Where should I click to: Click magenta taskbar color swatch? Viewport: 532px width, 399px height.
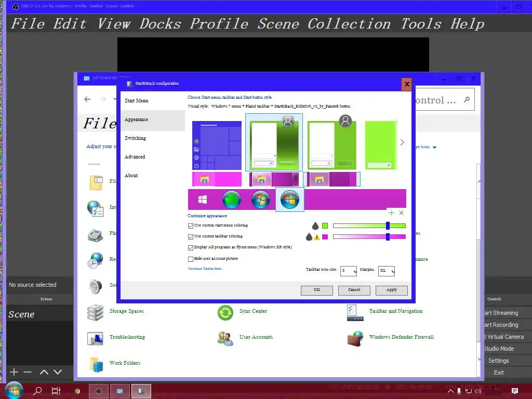pyautogui.click(x=325, y=237)
